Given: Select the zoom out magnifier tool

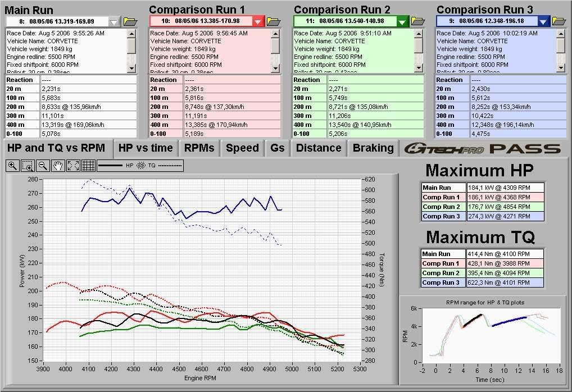Looking at the screenshot, I should coord(42,166).
